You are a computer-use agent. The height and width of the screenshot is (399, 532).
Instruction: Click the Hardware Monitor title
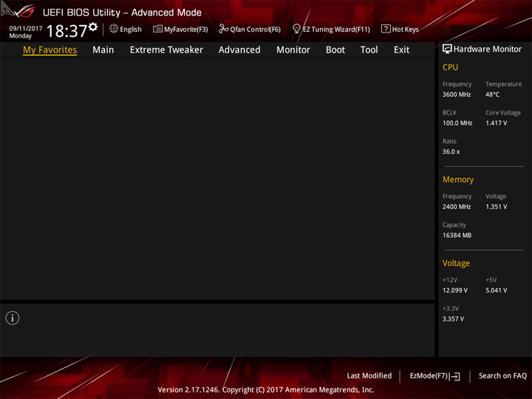(488, 50)
